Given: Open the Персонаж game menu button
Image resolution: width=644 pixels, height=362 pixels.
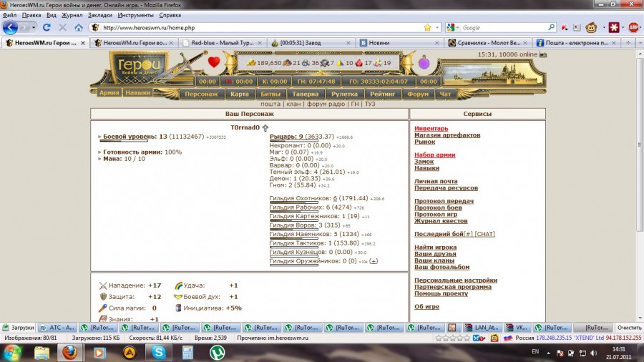Looking at the screenshot, I should coord(201,94).
